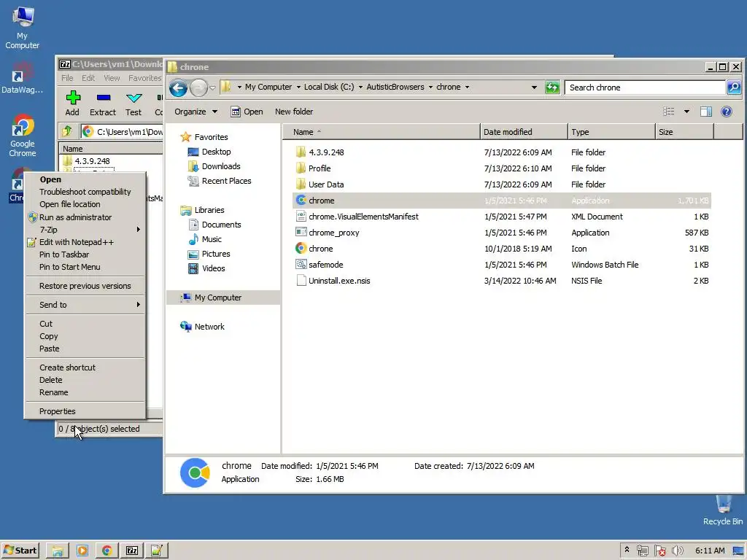Select chrome.VisualElementsManifest file
Viewport: 747px width, 560px height.
pos(502,217)
